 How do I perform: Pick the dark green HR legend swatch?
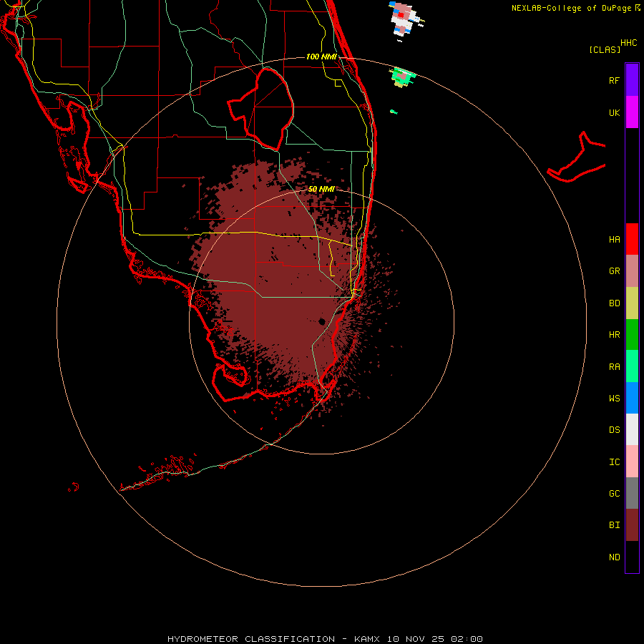point(632,335)
